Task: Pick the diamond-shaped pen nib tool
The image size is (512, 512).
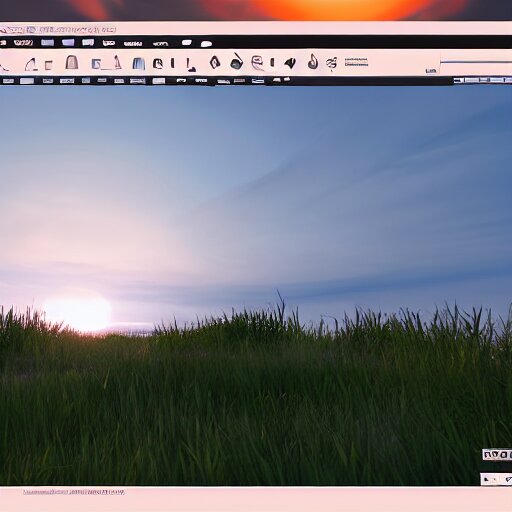Action: click(215, 62)
